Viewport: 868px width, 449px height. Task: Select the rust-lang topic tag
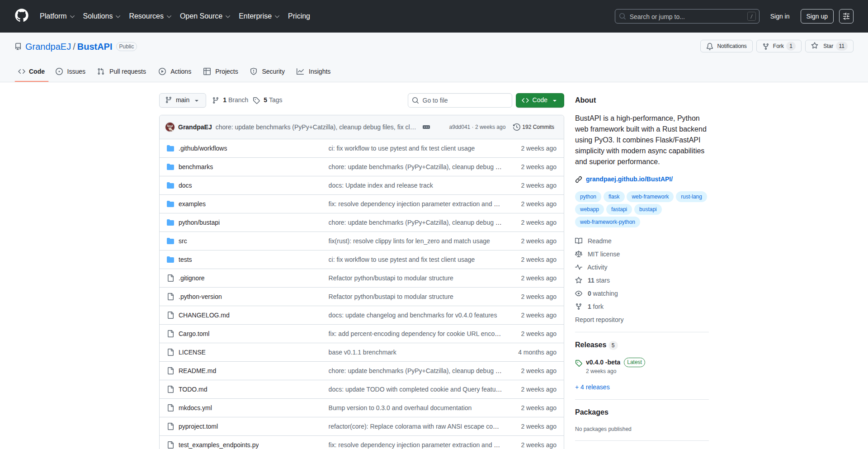click(691, 197)
